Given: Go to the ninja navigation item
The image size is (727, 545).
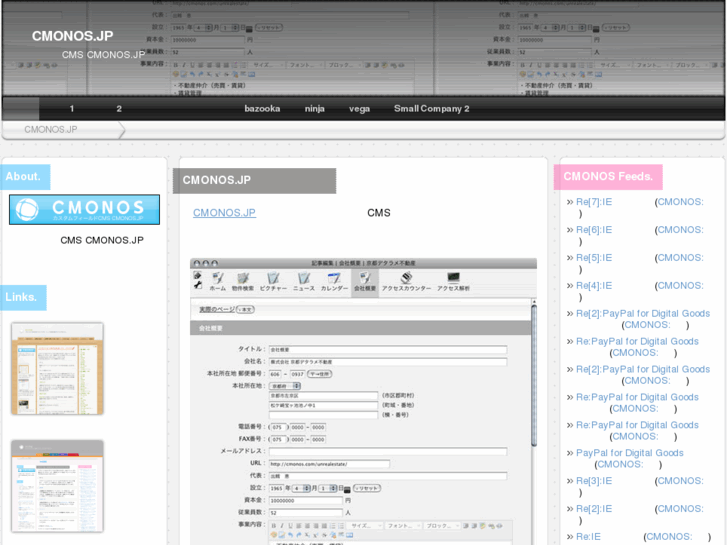Looking at the screenshot, I should coord(315,108).
